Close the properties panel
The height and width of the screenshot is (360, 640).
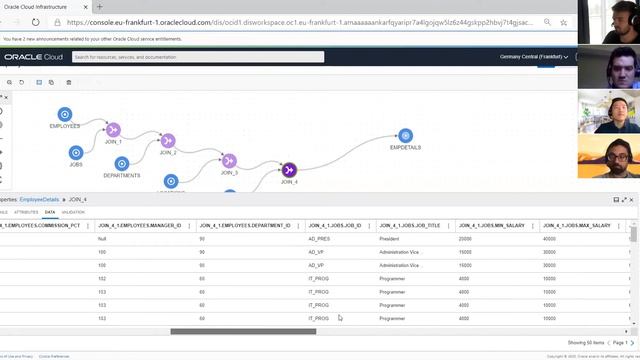631,200
